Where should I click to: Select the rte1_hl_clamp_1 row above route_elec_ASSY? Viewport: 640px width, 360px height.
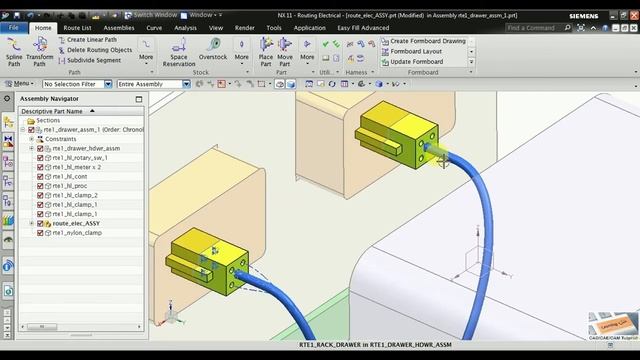[x=81, y=214]
